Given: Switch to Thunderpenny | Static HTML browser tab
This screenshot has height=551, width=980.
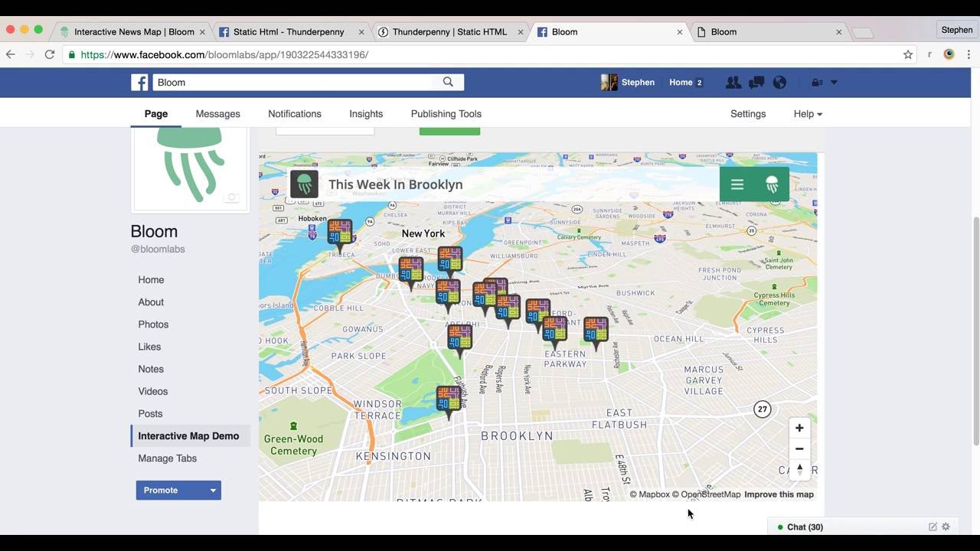Looking at the screenshot, I should click(x=449, y=32).
